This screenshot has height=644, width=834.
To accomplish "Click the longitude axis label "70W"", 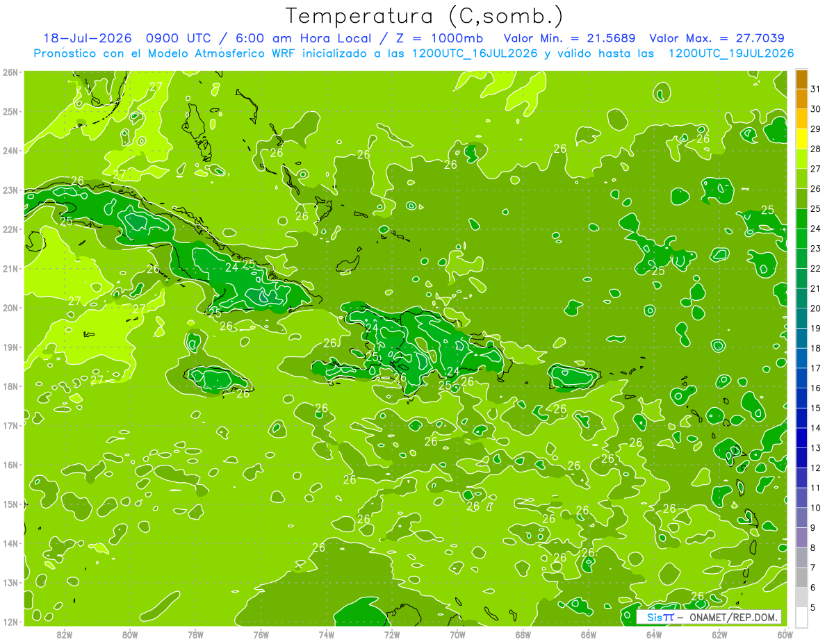I will coord(457,634).
